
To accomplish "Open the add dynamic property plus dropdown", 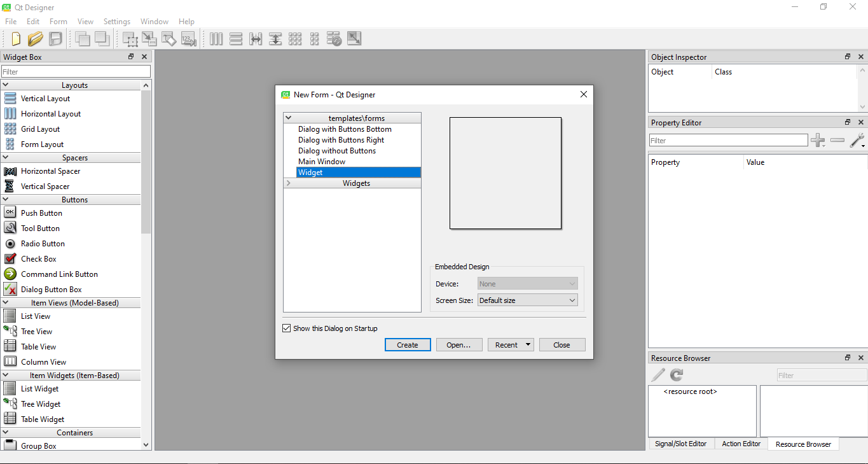I will (818, 141).
